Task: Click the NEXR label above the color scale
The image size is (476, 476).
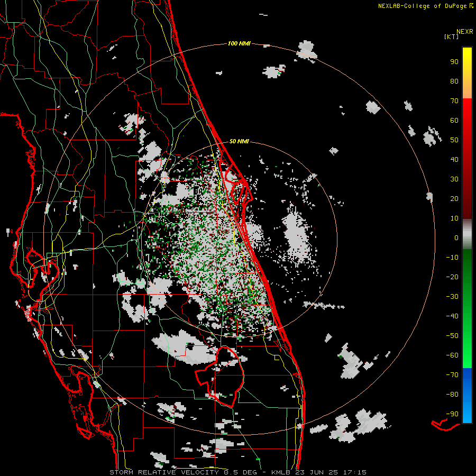Action: (464, 32)
